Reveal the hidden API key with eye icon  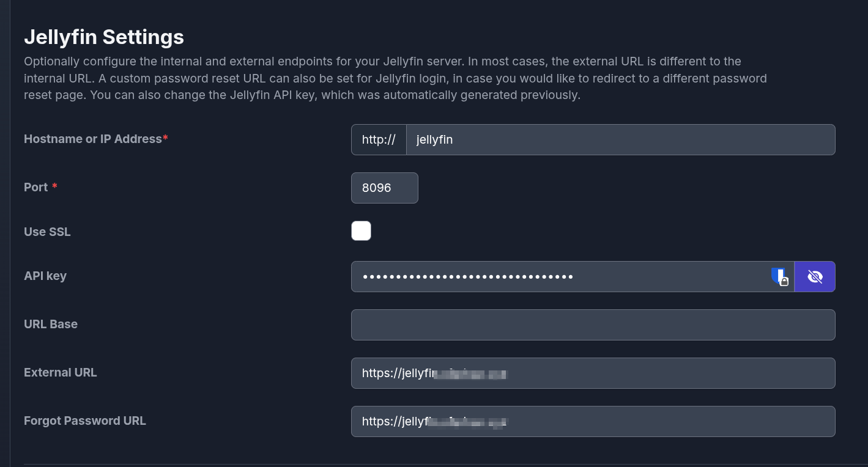pyautogui.click(x=815, y=277)
